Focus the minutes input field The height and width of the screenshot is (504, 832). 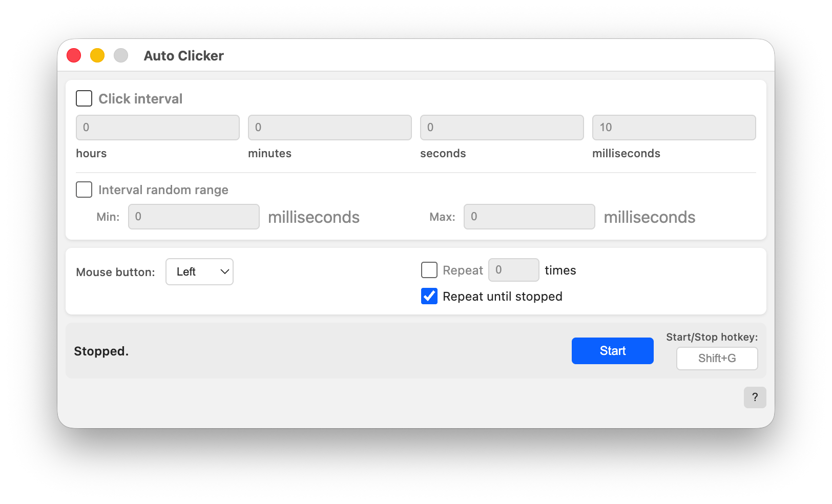[330, 128]
